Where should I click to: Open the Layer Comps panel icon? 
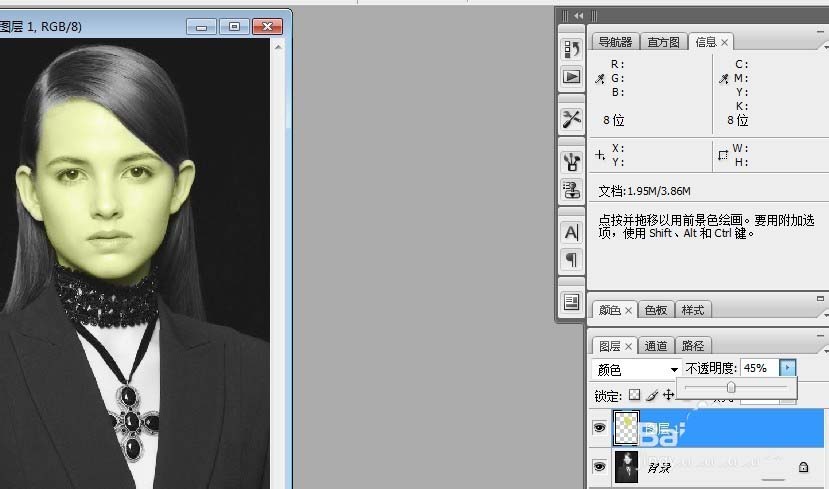pyautogui.click(x=572, y=301)
